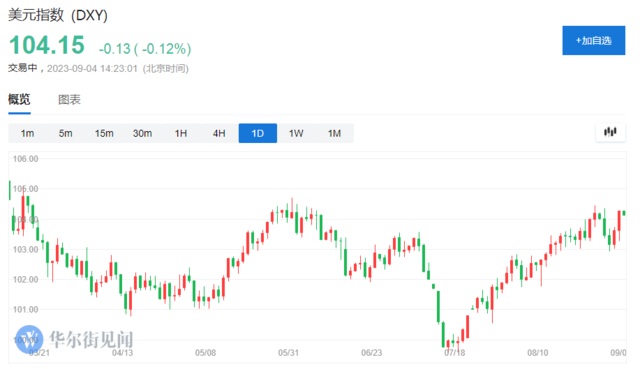Select the 30m timeframe
Viewport: 640px width, 369px height.
pos(142,133)
